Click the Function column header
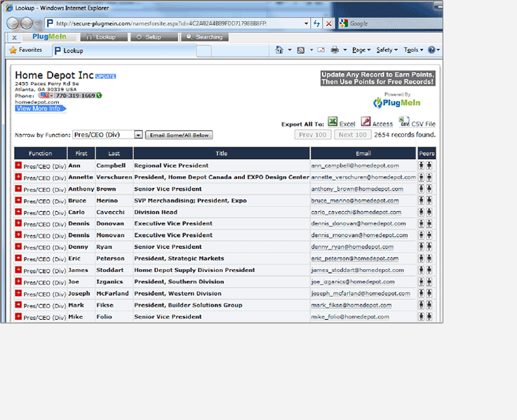The width and height of the screenshot is (517, 420). (x=40, y=154)
